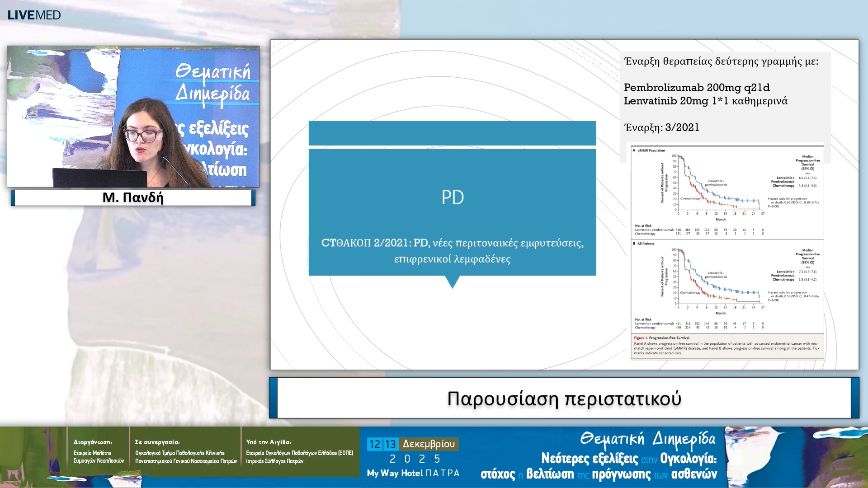The height and width of the screenshot is (488, 868).
Task: Click Lenvatinib 20mg daily dosing line
Action: coord(705,101)
